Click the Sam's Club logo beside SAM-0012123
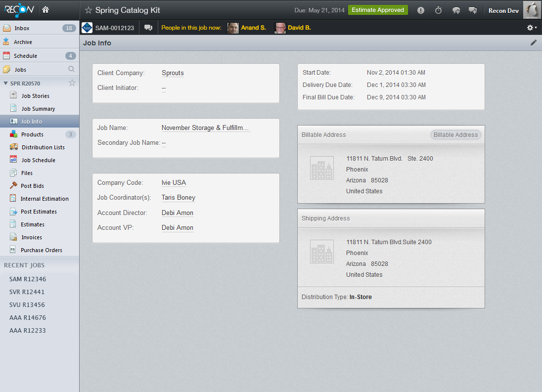The width and height of the screenshot is (542, 392). coord(87,28)
